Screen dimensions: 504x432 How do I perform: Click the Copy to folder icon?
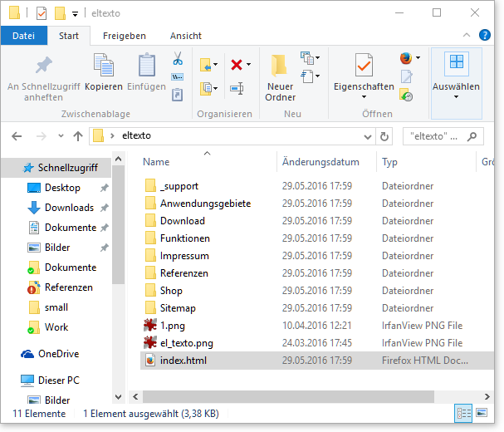point(205,88)
